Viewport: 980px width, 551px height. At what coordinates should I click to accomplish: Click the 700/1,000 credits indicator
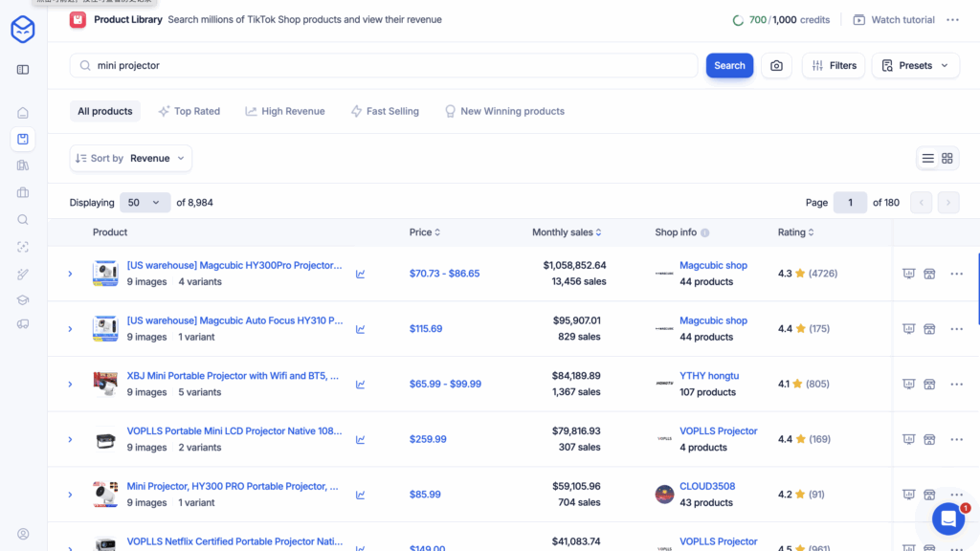click(x=781, y=20)
